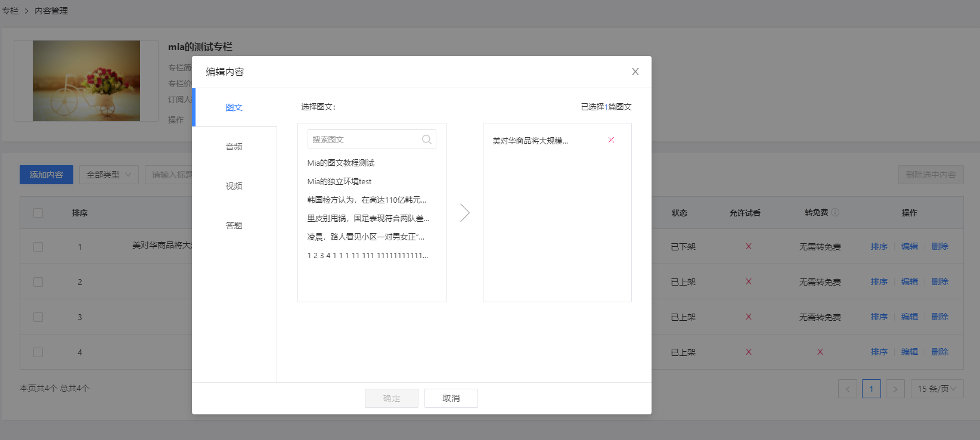Toggle the select-all checkbox in table header
Screen dimensions: 980x440
tap(38, 213)
